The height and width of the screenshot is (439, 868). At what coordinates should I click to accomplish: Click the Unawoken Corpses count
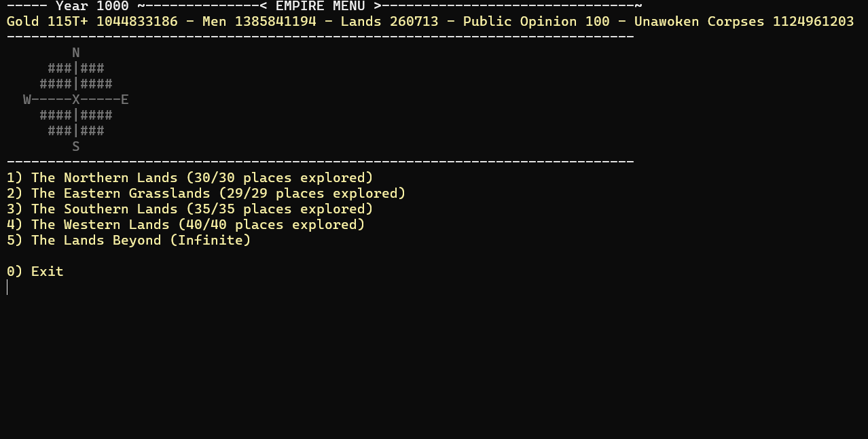pos(744,22)
